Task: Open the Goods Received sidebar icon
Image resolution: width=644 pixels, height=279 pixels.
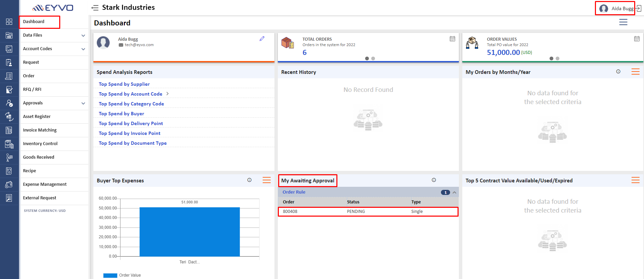Action: tap(9, 157)
